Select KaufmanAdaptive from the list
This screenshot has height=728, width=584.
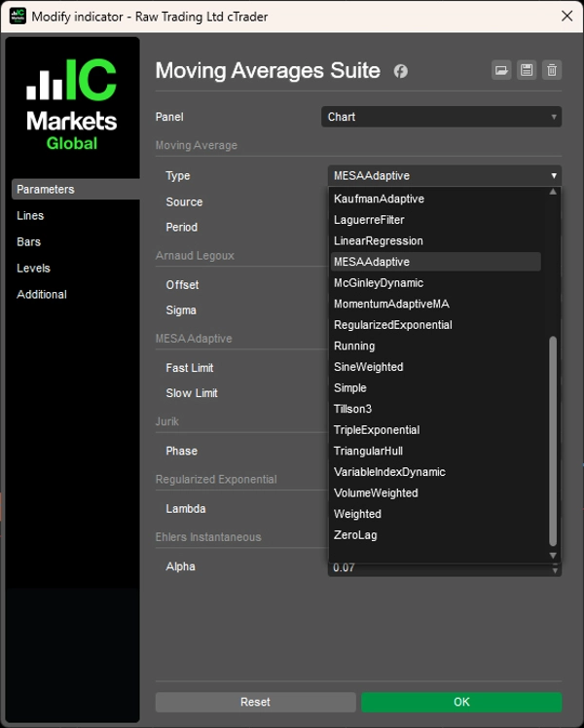click(436, 199)
